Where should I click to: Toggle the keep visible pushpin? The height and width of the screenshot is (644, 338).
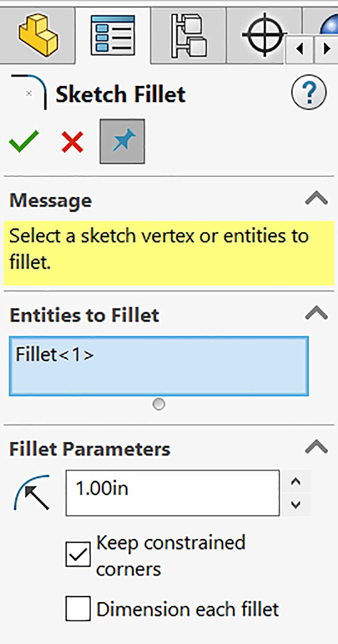(x=122, y=141)
